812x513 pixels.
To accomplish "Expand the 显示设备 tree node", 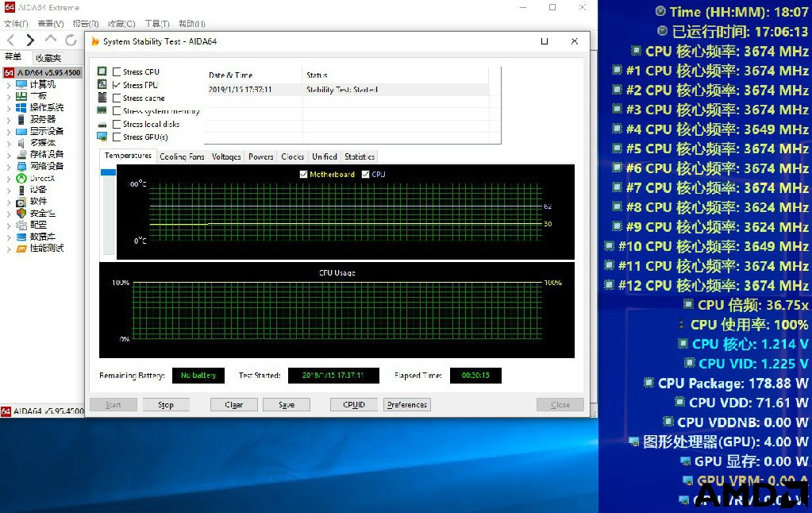I will point(8,132).
